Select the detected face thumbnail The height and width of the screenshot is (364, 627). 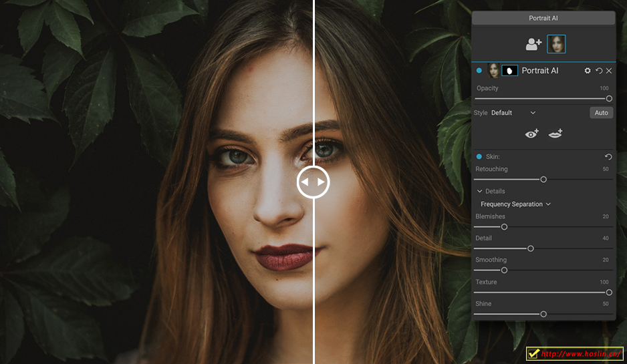coord(556,44)
